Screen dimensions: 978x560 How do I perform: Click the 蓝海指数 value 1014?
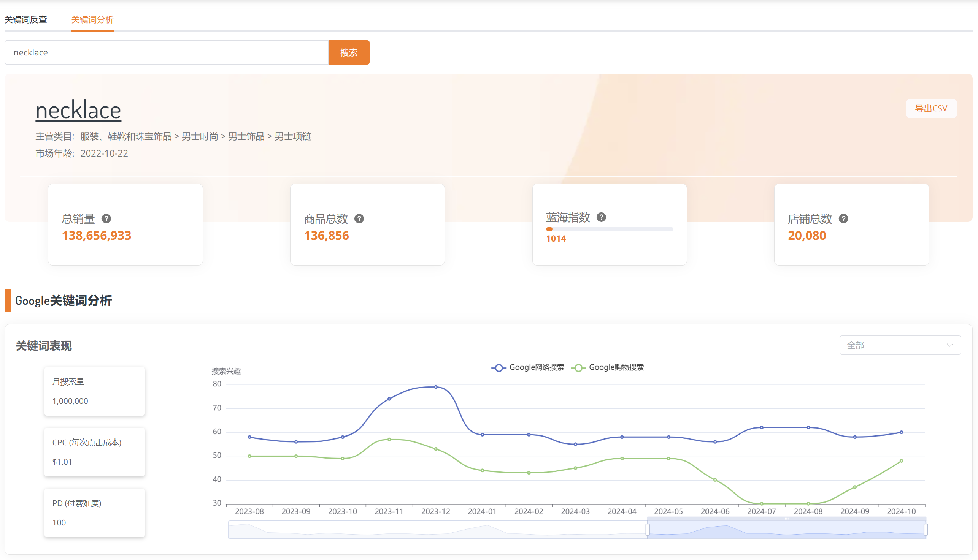(556, 239)
